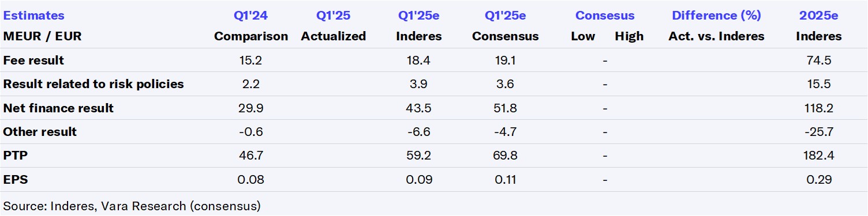Image resolution: width=868 pixels, height=216 pixels.
Task: Select the Other result row label
Action: 40,132
